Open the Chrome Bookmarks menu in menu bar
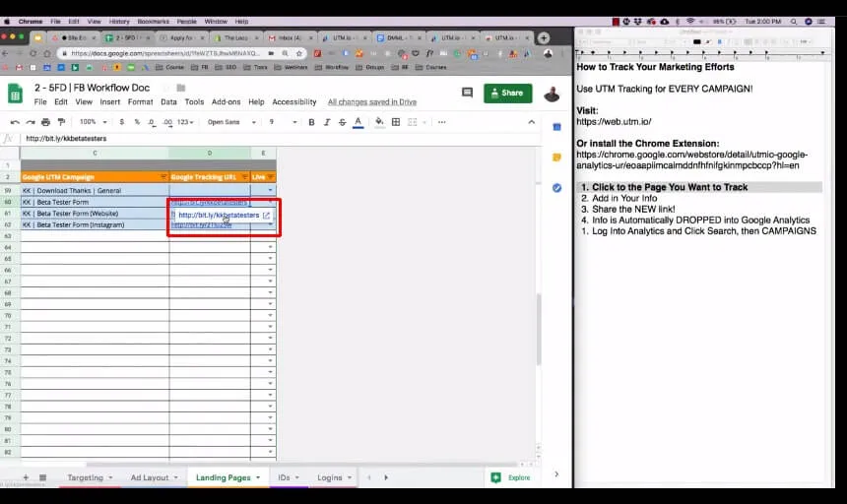Screen dimensions: 847x504 pos(153,22)
